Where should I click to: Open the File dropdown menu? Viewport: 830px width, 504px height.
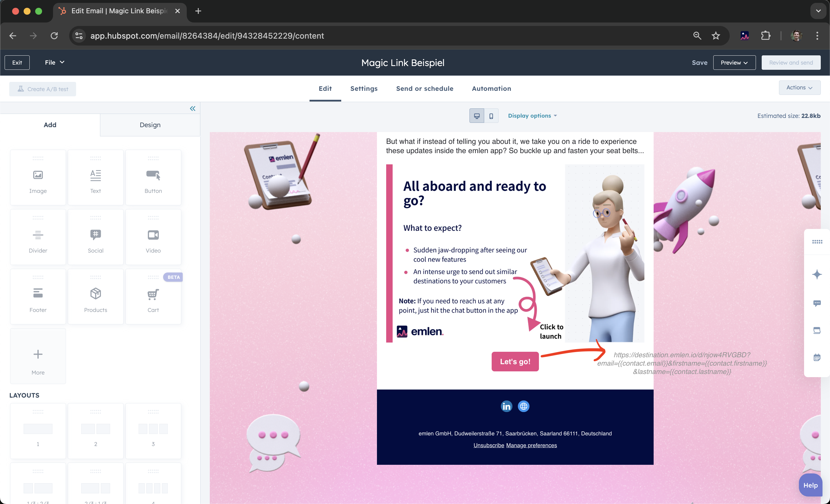tap(54, 62)
